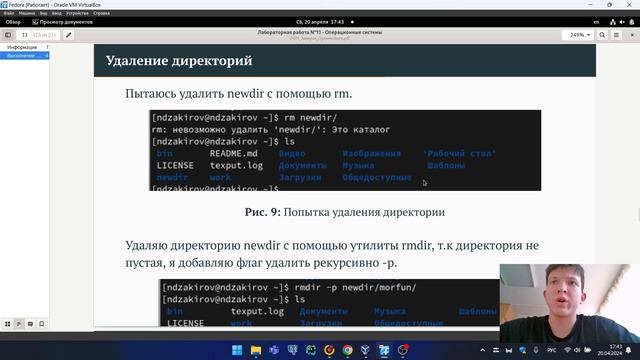The image size is (640, 360).
Task: Open the search magnifier in document viewer
Action: pyautogui.click(x=602, y=35)
